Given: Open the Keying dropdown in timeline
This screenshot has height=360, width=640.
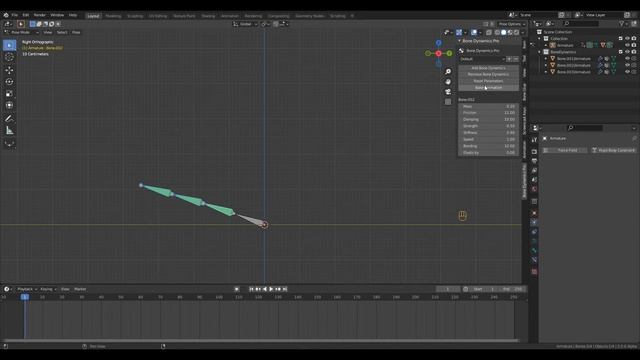Looking at the screenshot, I should tap(48, 289).
